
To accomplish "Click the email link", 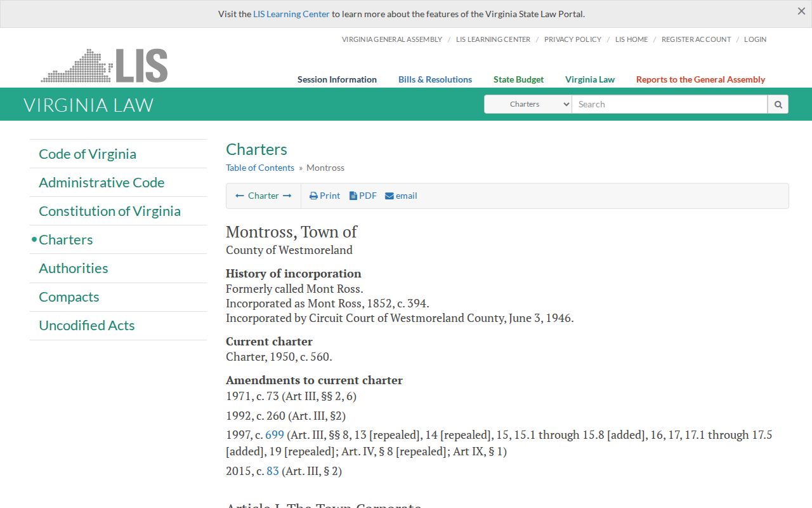I will [401, 196].
